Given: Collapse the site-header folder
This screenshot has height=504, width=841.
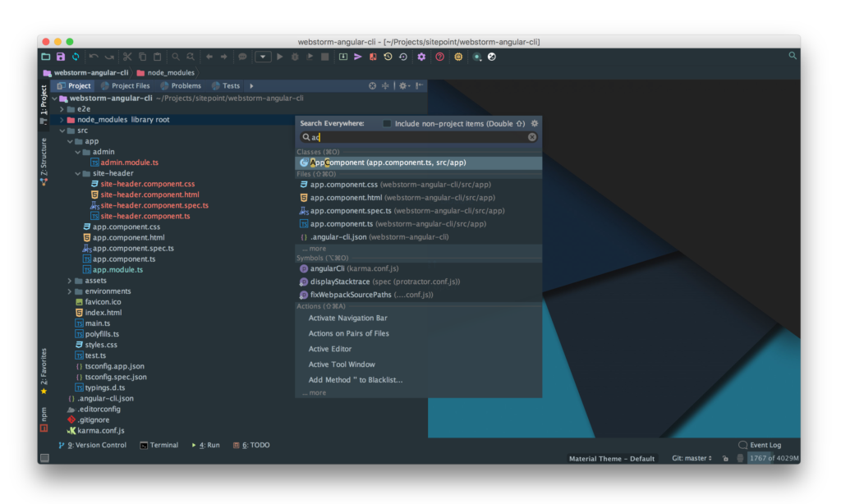Looking at the screenshot, I should [78, 173].
